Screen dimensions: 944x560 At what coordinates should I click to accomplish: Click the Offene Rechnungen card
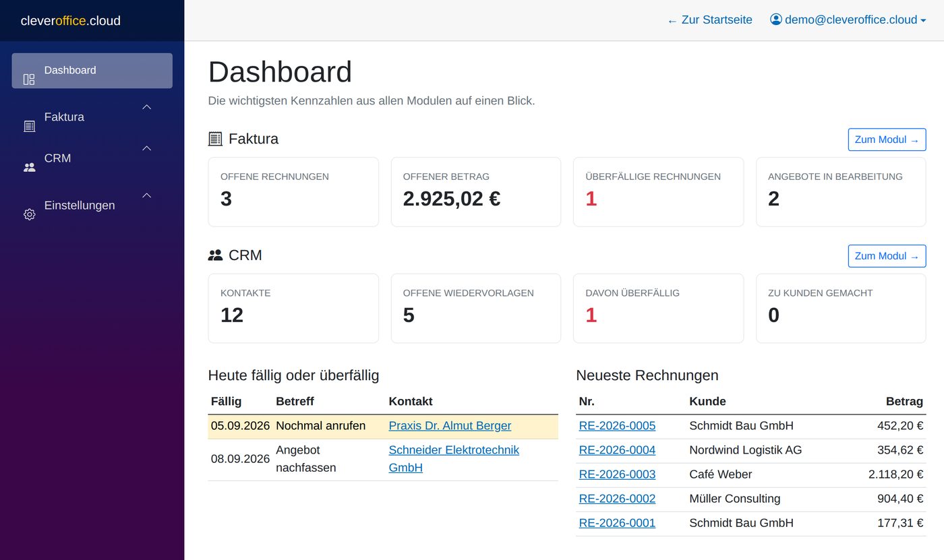pyautogui.click(x=293, y=192)
